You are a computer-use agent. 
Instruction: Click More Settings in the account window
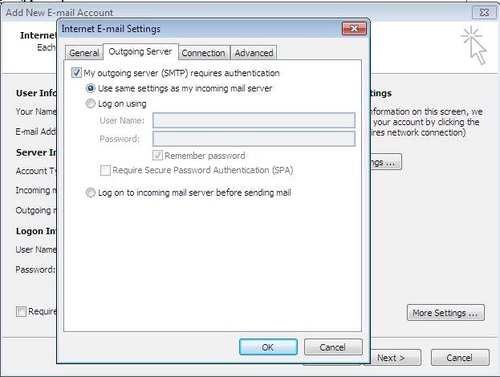pos(445,313)
